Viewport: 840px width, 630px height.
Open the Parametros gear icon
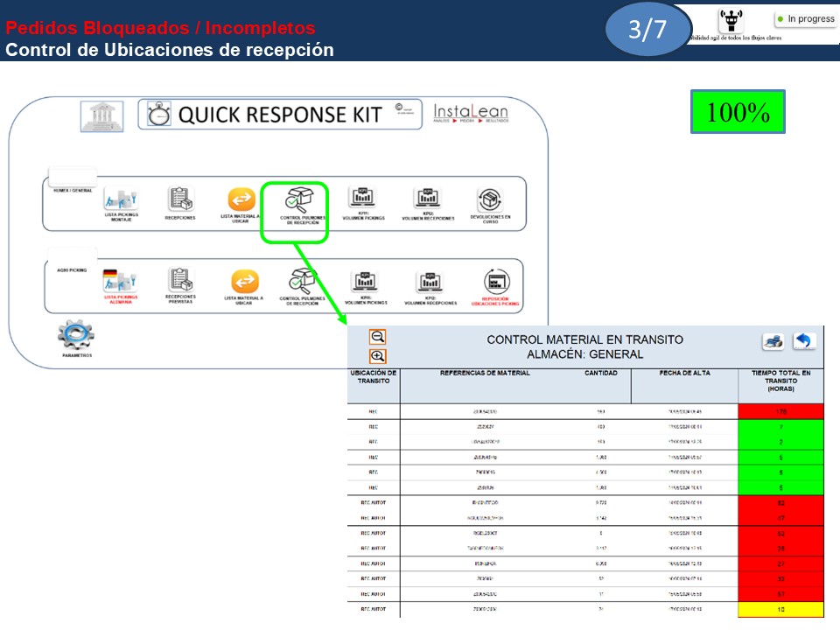pyautogui.click(x=75, y=339)
